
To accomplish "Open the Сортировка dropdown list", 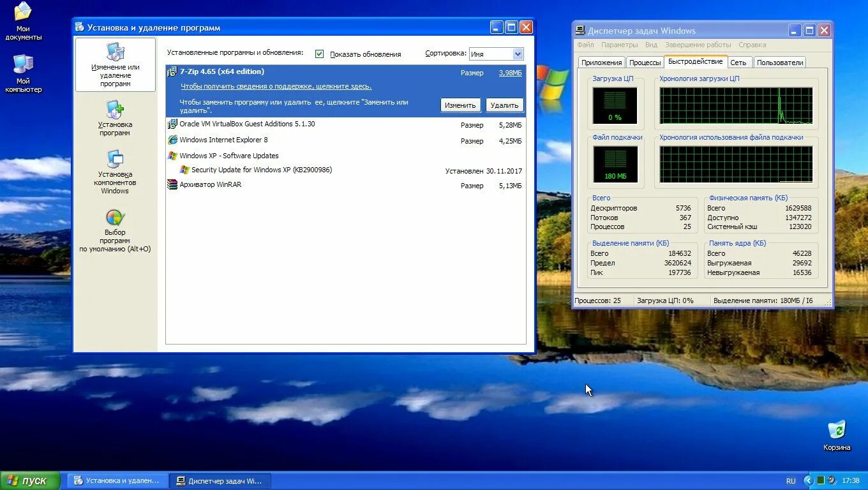I will (x=518, y=54).
